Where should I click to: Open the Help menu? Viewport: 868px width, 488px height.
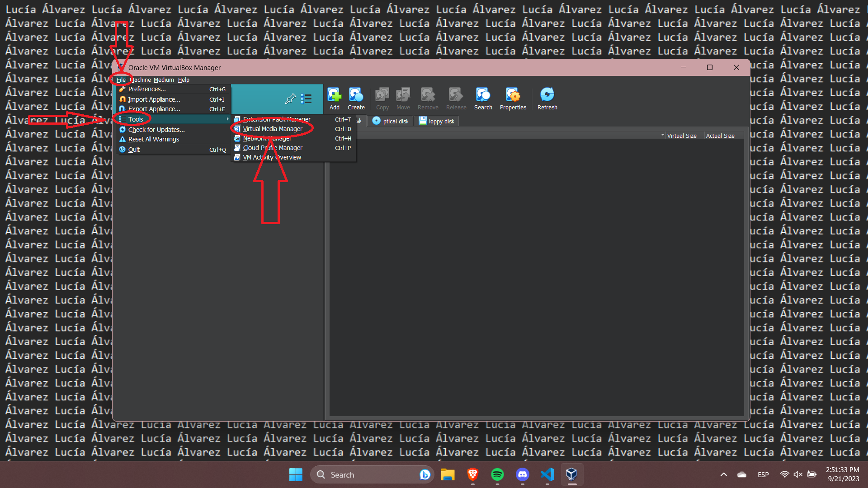coord(184,80)
